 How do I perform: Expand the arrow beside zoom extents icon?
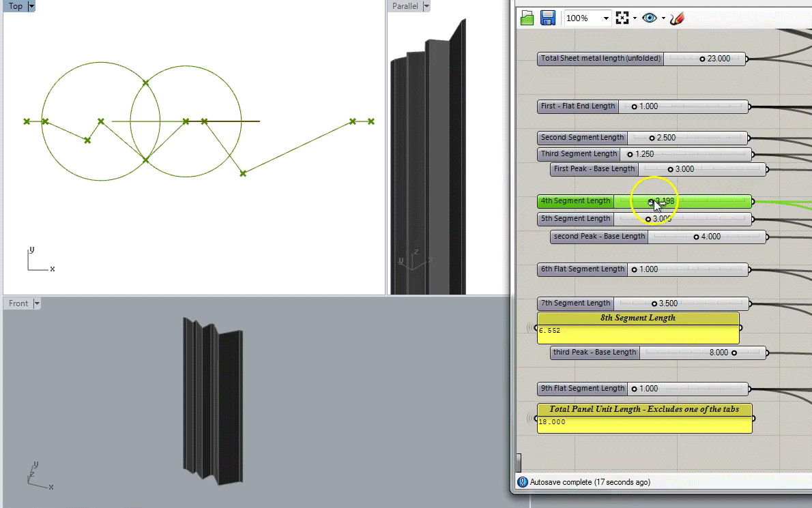pos(635,18)
